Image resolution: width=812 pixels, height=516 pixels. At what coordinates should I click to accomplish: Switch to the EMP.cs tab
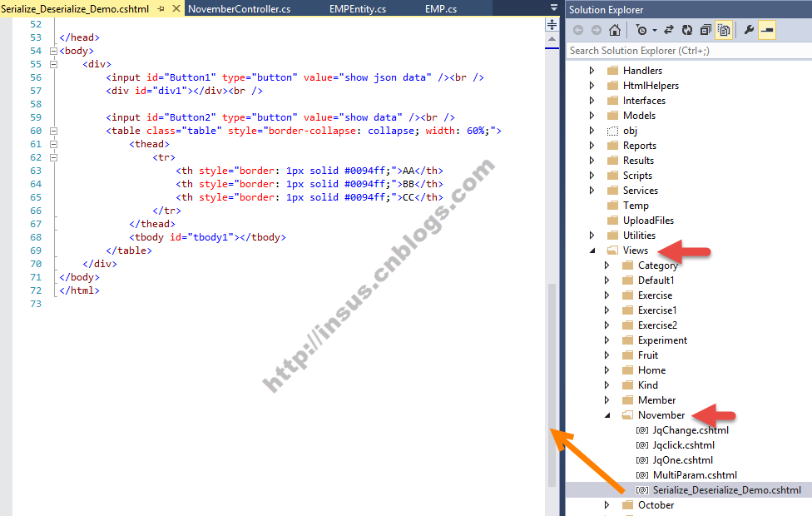441,9
